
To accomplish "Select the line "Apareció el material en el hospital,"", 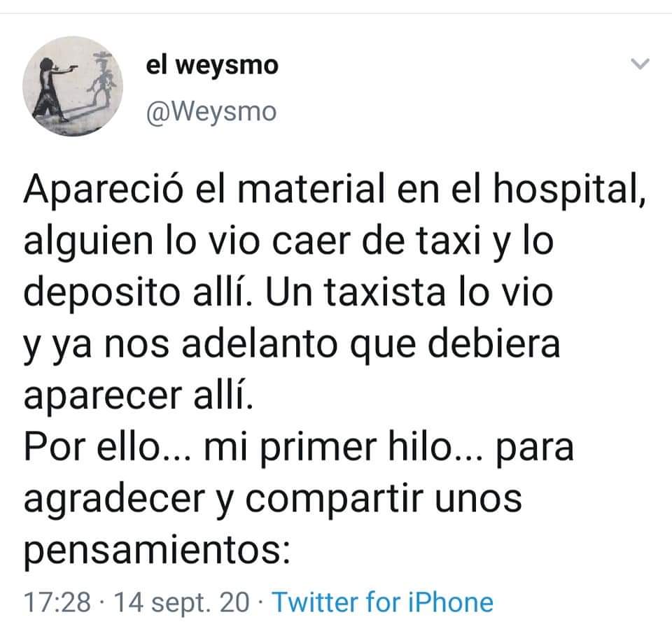I will pyautogui.click(x=335, y=190).
